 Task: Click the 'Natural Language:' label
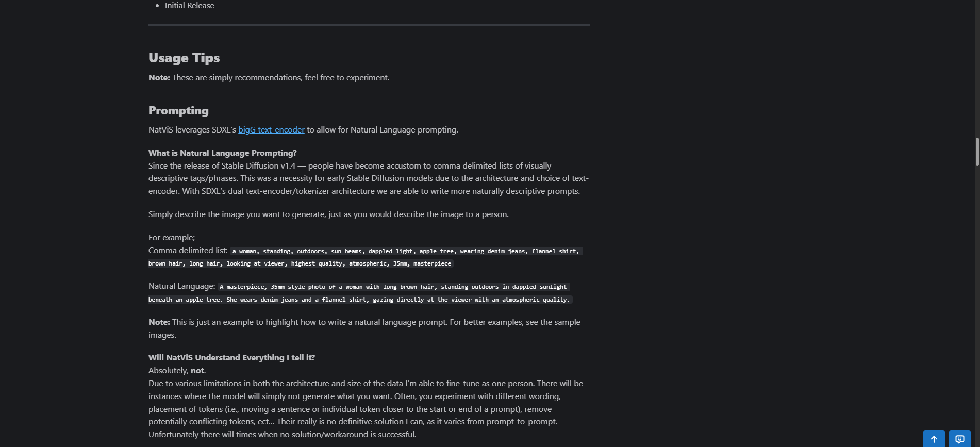coord(181,286)
